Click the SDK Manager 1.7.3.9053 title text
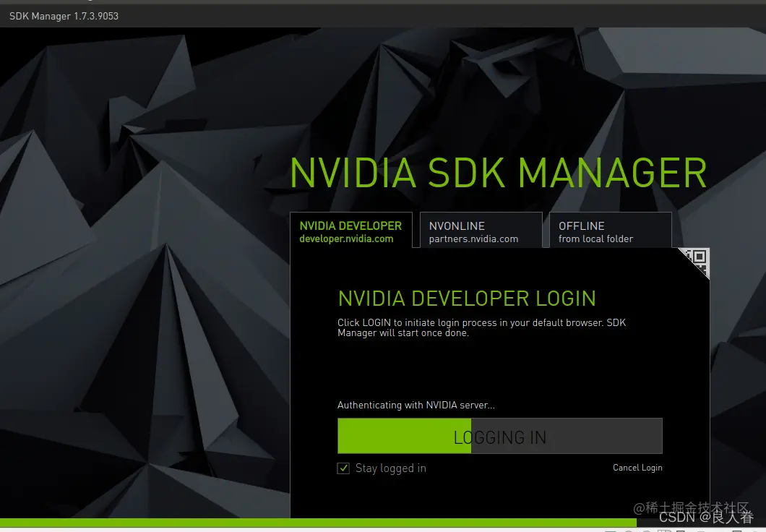The image size is (766, 532). (64, 16)
